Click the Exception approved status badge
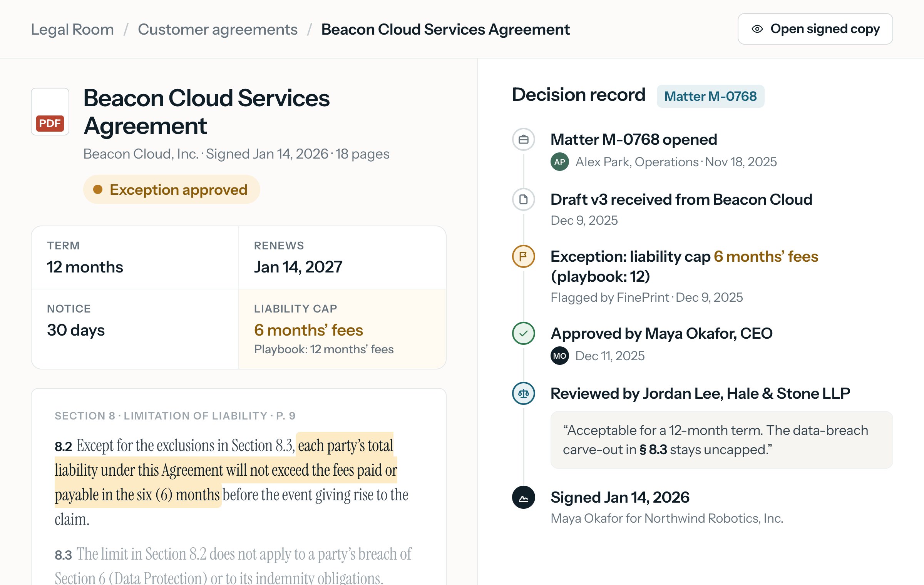The image size is (924, 585). click(172, 190)
